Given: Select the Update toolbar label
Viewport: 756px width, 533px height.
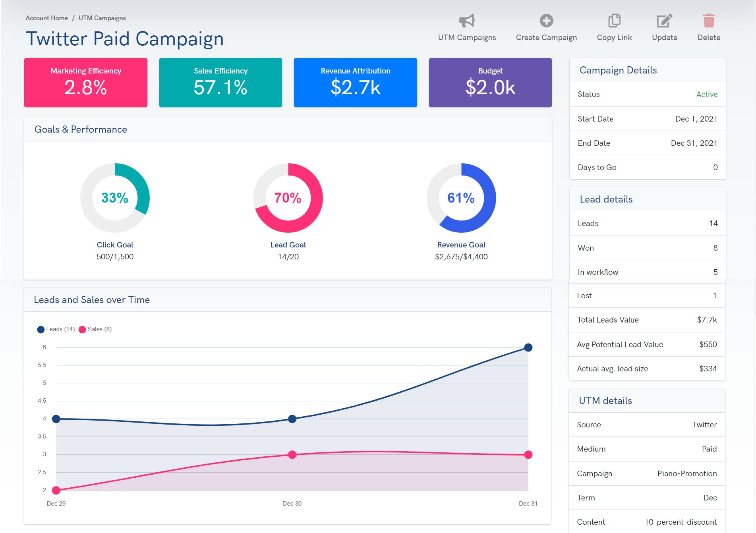Looking at the screenshot, I should point(665,37).
